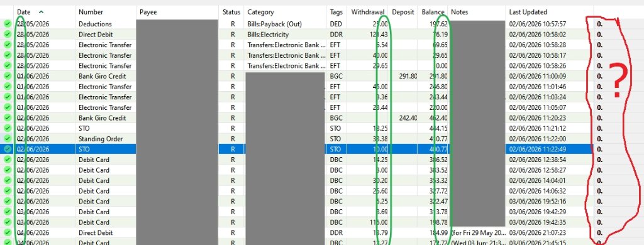
Task: Click the Withdrawal column header
Action: pos(367,13)
